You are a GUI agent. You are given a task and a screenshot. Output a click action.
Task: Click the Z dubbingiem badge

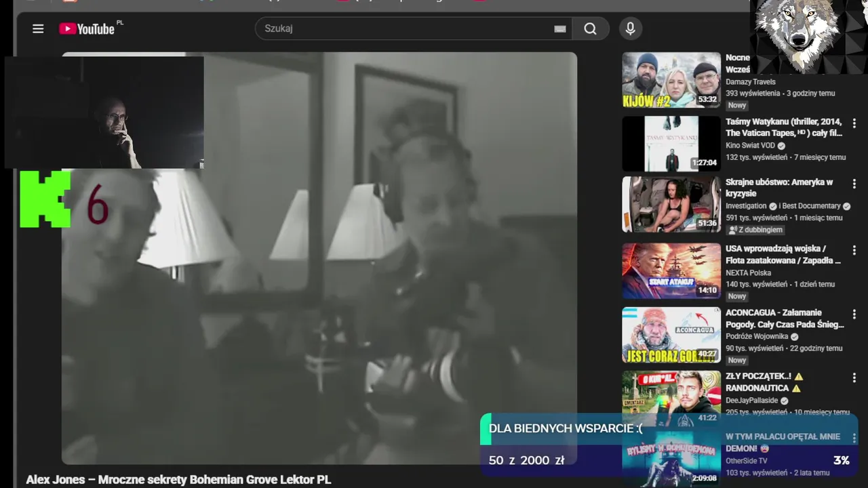point(755,230)
